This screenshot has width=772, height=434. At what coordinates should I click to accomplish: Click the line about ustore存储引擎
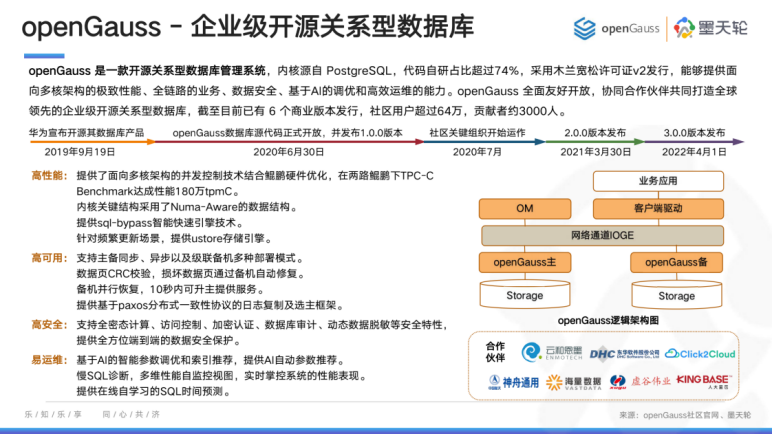[174, 238]
